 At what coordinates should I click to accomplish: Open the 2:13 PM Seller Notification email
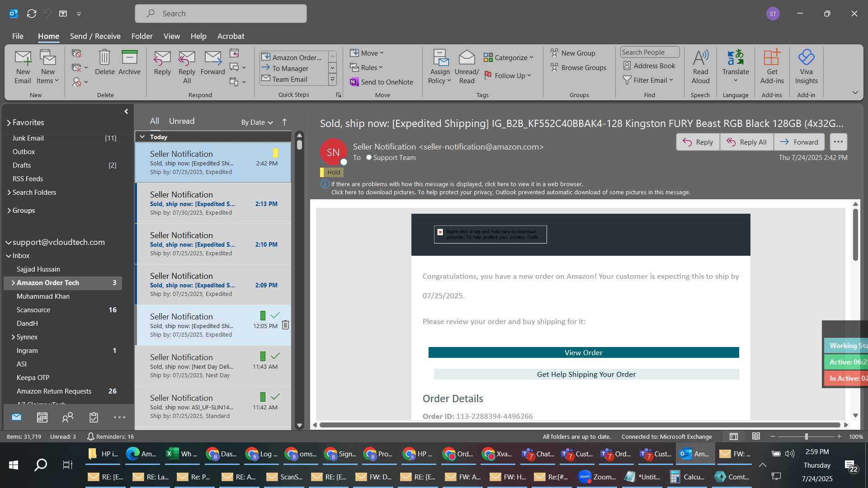(213, 203)
